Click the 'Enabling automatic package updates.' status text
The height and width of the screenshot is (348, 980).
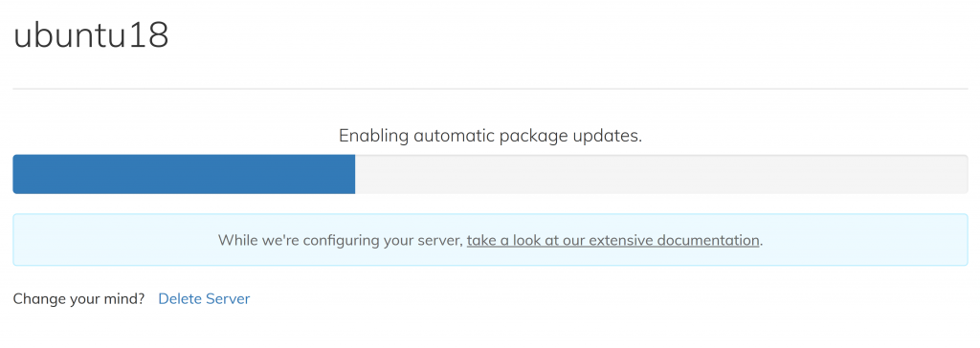tap(490, 136)
